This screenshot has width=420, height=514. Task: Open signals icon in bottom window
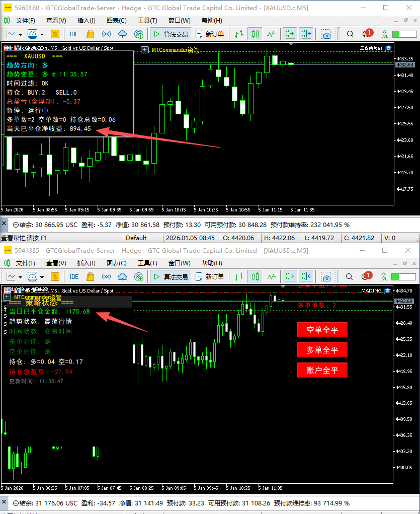coord(106,277)
